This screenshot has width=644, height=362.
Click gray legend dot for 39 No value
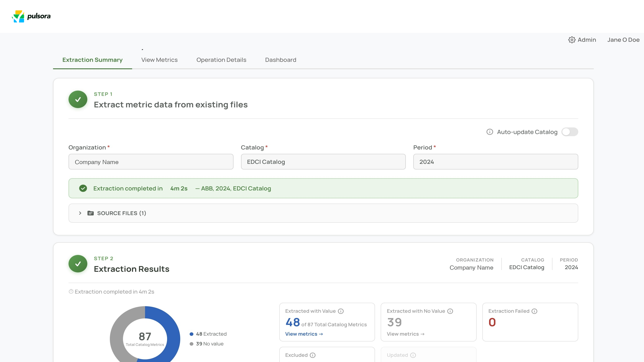pyautogui.click(x=192, y=344)
